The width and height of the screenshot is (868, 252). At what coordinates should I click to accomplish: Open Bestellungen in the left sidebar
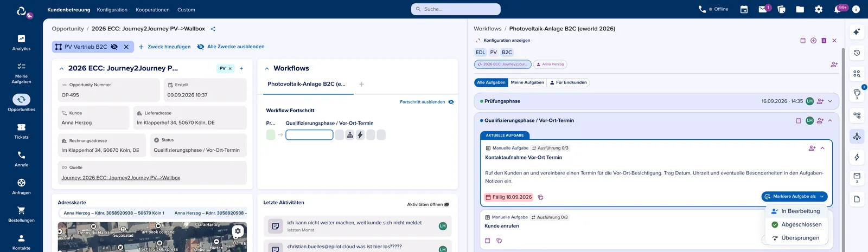tap(21, 214)
